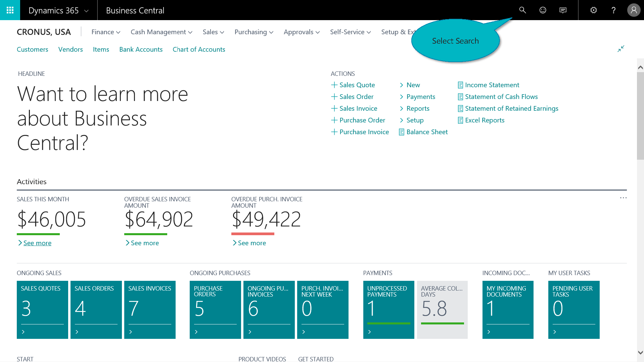Click the Search magnifier icon
The width and height of the screenshot is (644, 362).
[x=522, y=10]
